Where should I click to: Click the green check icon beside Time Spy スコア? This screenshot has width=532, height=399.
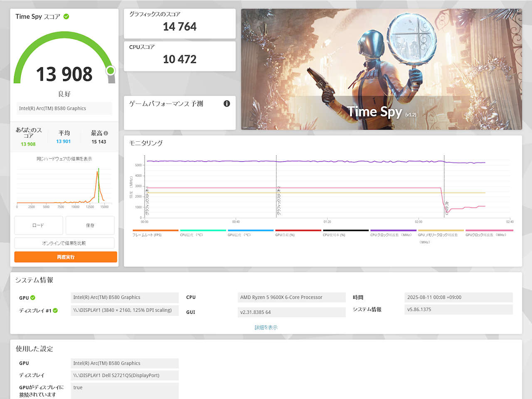[66, 17]
